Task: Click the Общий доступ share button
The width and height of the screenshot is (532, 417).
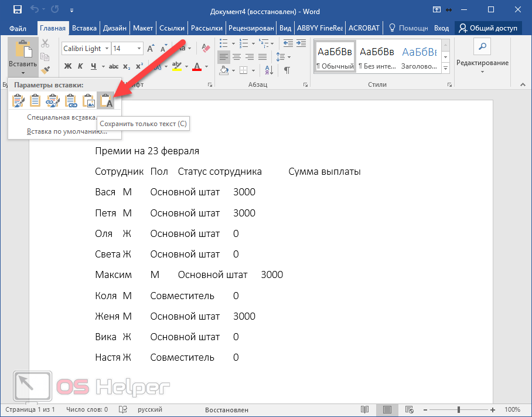Action: pos(488,28)
